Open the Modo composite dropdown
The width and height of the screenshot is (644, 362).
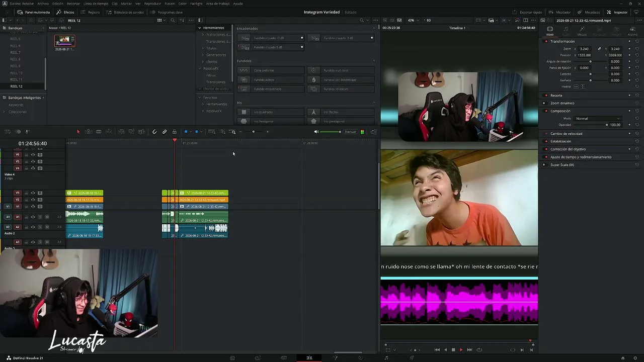click(x=598, y=119)
